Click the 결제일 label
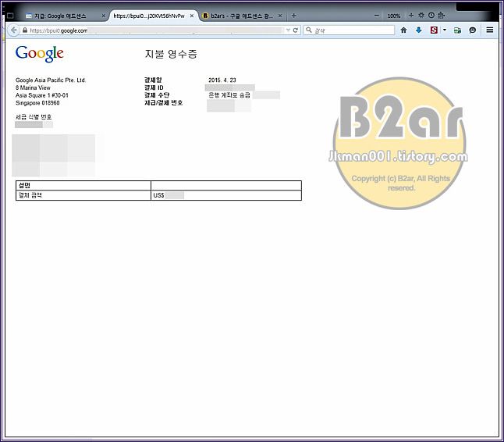 153,80
